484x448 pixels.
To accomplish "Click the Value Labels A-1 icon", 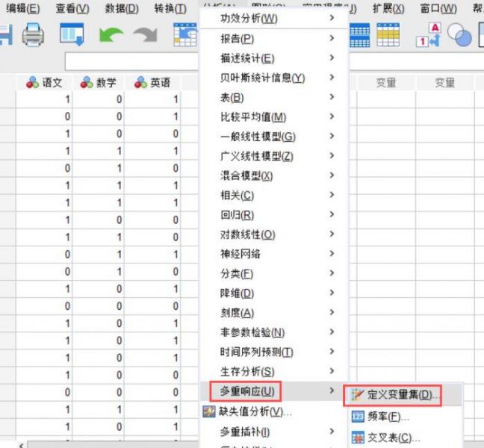I will 429,35.
